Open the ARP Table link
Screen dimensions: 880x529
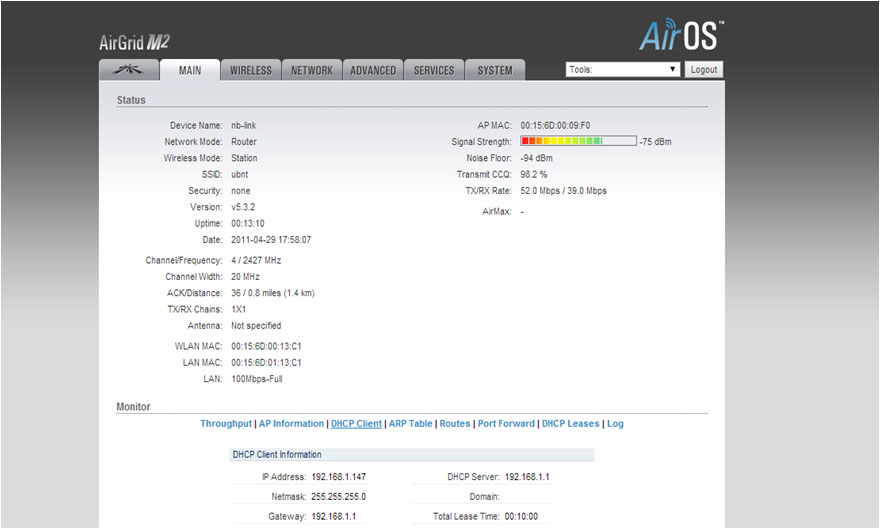(410, 424)
